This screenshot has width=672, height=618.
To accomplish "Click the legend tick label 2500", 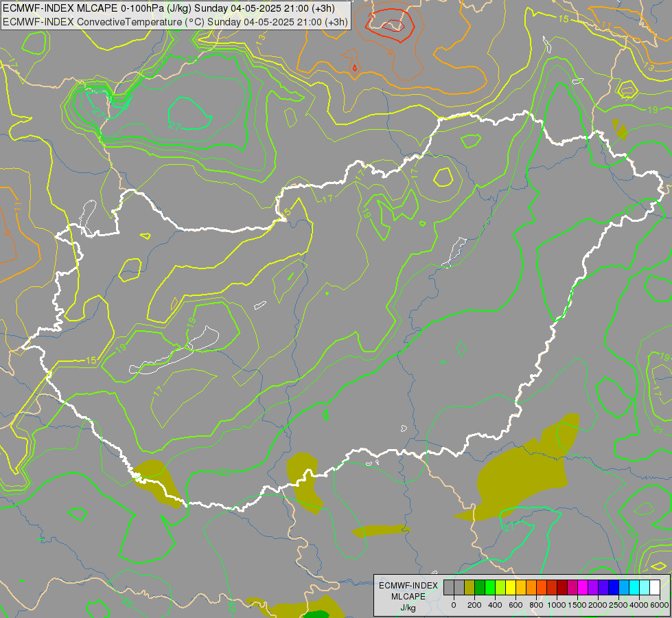I will 618,605.
